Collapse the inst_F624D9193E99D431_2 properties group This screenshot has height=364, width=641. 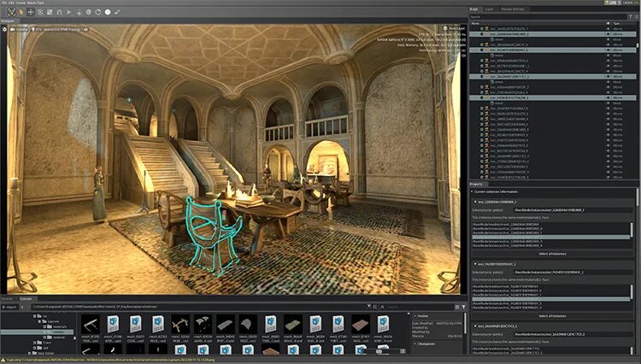[x=475, y=264]
